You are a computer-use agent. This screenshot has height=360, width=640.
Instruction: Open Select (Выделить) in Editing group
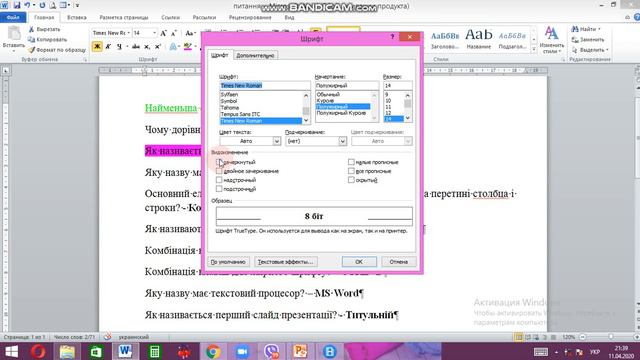click(590, 50)
